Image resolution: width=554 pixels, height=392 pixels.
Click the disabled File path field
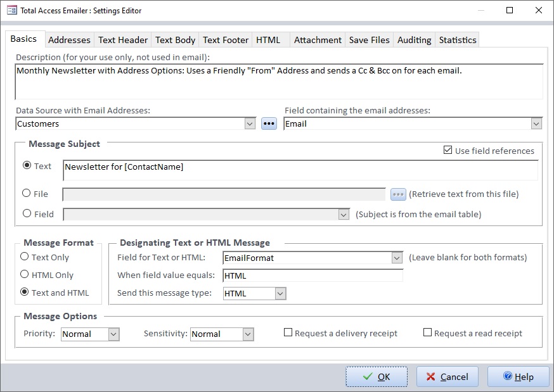pos(224,194)
